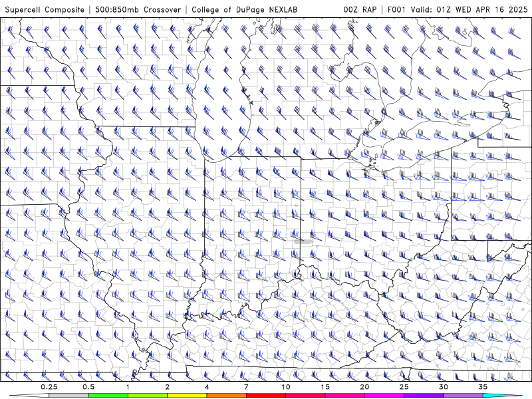Click the red 7–10 colorbar segment
The width and height of the screenshot is (532, 399).
265,396
